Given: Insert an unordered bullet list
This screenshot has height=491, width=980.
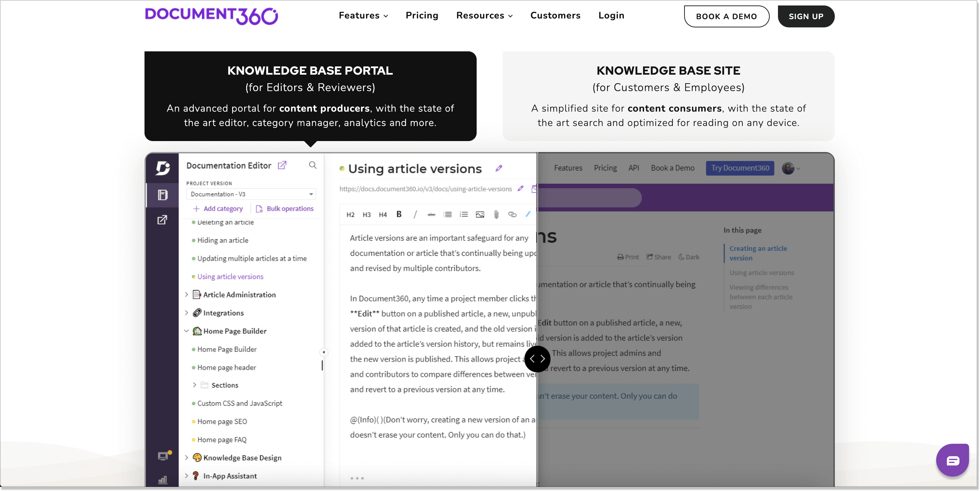Looking at the screenshot, I should [448, 215].
